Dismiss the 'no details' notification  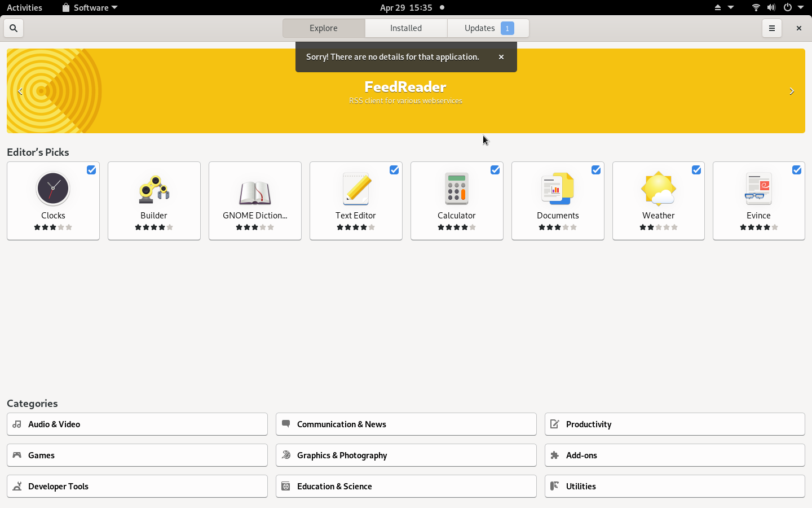pyautogui.click(x=501, y=57)
